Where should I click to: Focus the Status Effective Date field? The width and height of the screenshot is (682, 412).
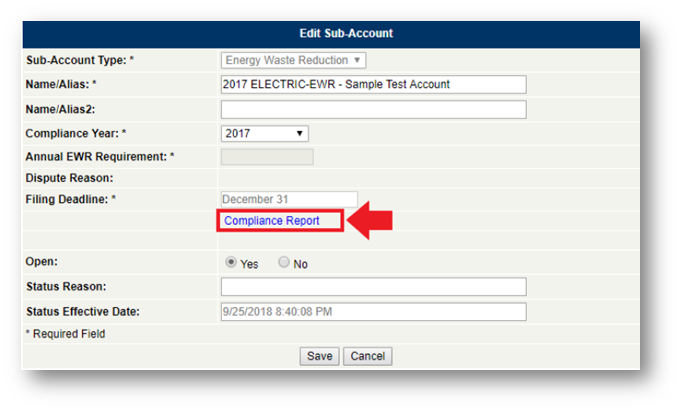pos(373,311)
